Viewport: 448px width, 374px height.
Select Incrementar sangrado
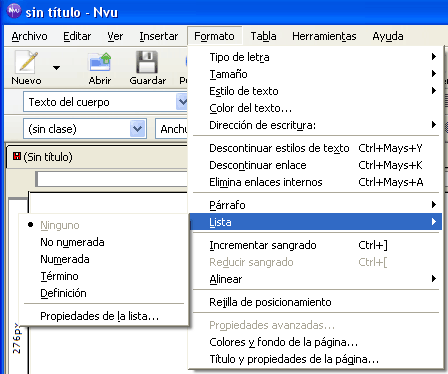[x=315, y=245]
